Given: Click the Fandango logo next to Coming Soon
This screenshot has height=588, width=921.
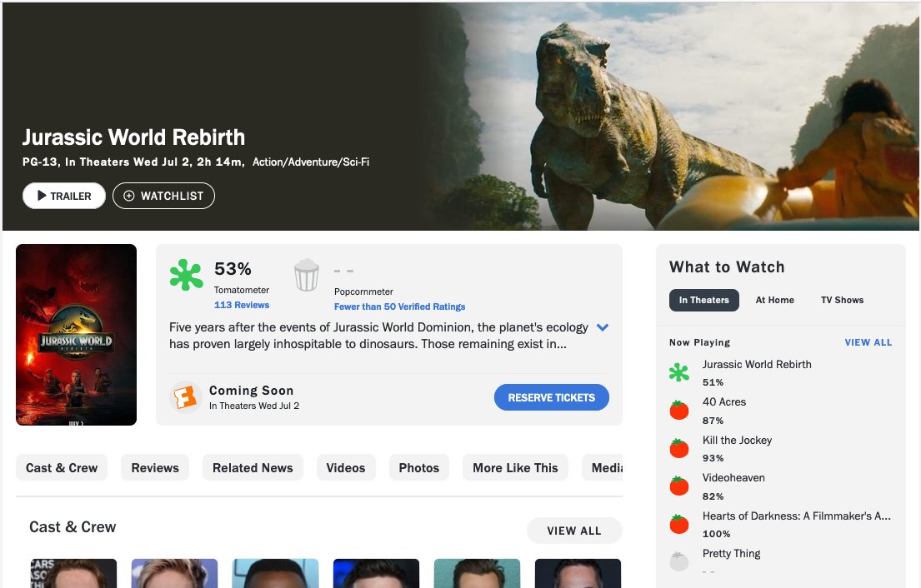Looking at the screenshot, I should 185,397.
